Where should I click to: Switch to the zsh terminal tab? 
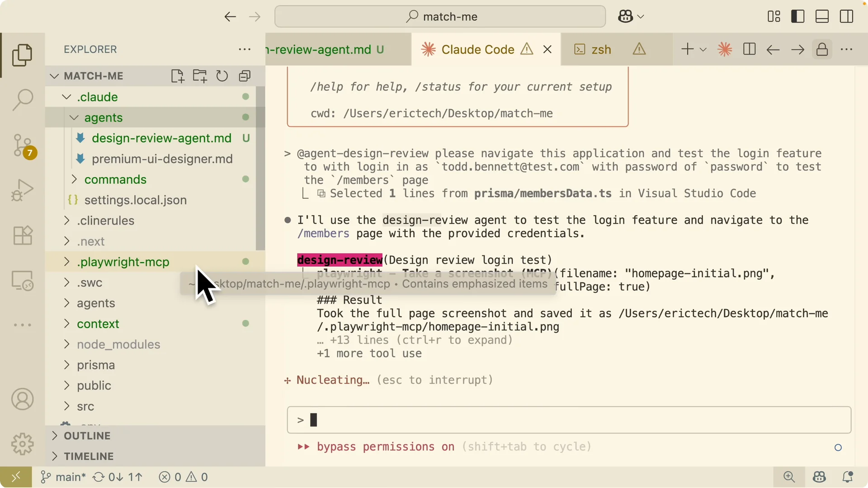click(x=616, y=49)
